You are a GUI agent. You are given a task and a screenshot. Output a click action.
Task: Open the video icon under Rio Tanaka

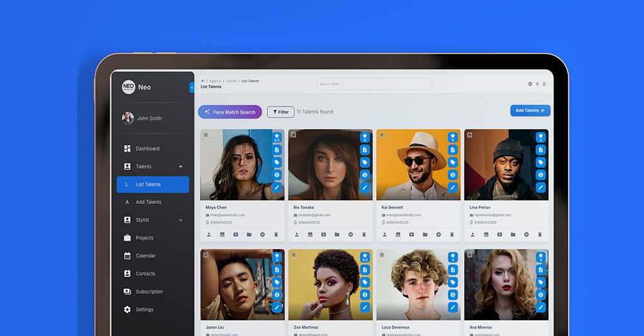[323, 235]
